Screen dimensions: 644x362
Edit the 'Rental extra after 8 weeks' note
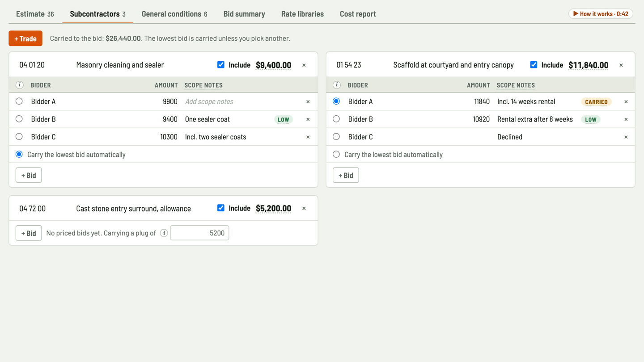(x=535, y=119)
